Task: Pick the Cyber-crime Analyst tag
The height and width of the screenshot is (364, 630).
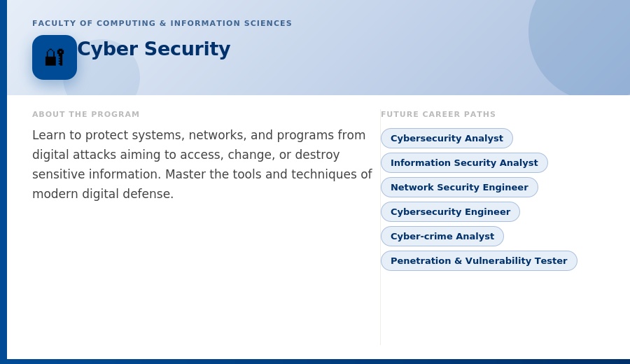Action: pos(442,236)
